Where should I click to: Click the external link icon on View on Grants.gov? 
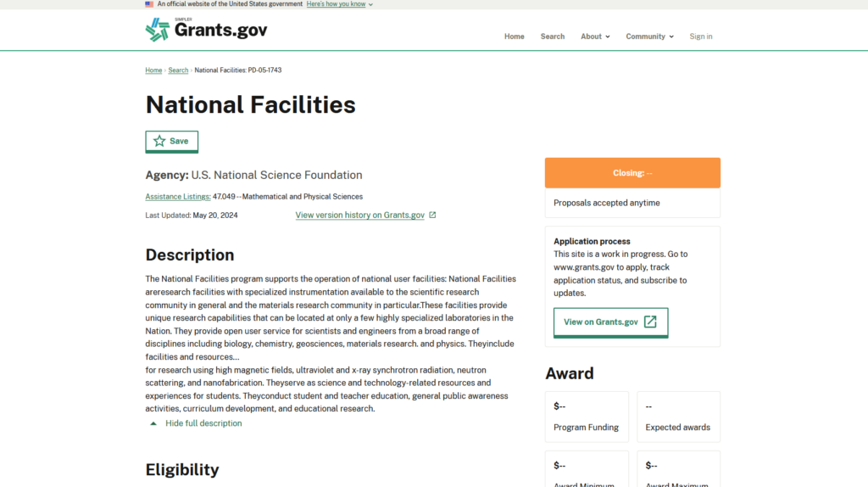[650, 322]
